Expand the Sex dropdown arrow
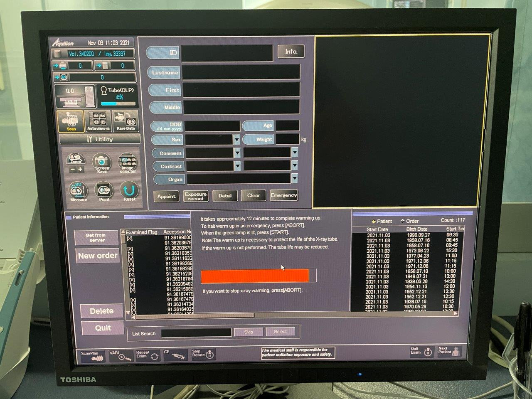532x399 pixels. tap(237, 140)
